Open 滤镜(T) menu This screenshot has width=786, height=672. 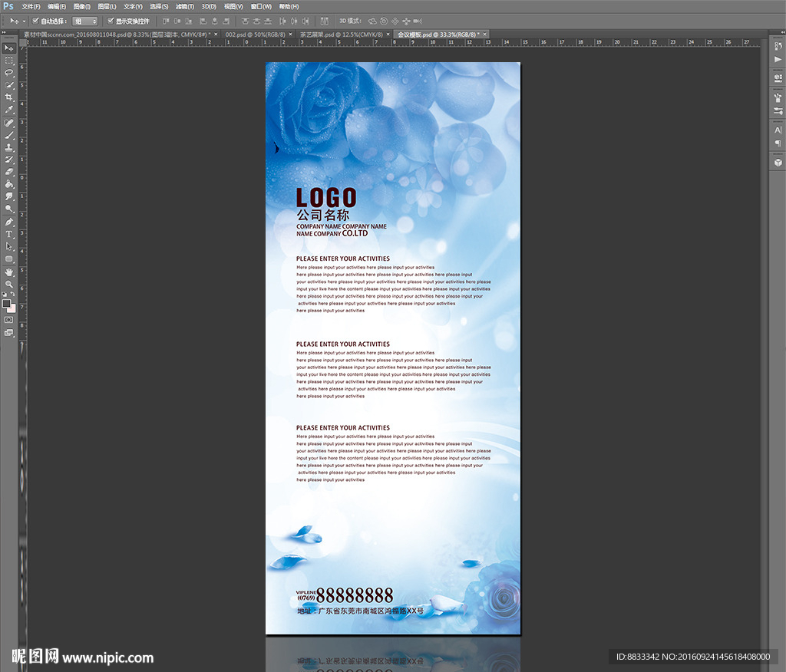coord(184,6)
